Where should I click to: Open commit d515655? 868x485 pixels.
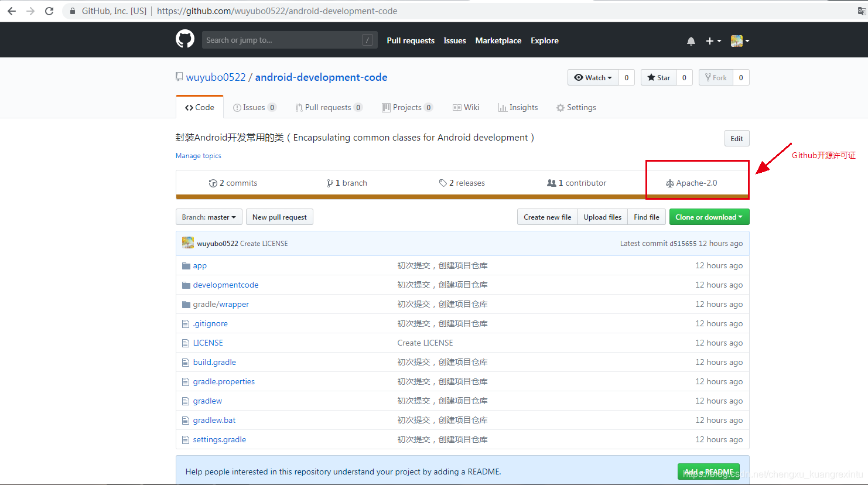[x=683, y=243]
